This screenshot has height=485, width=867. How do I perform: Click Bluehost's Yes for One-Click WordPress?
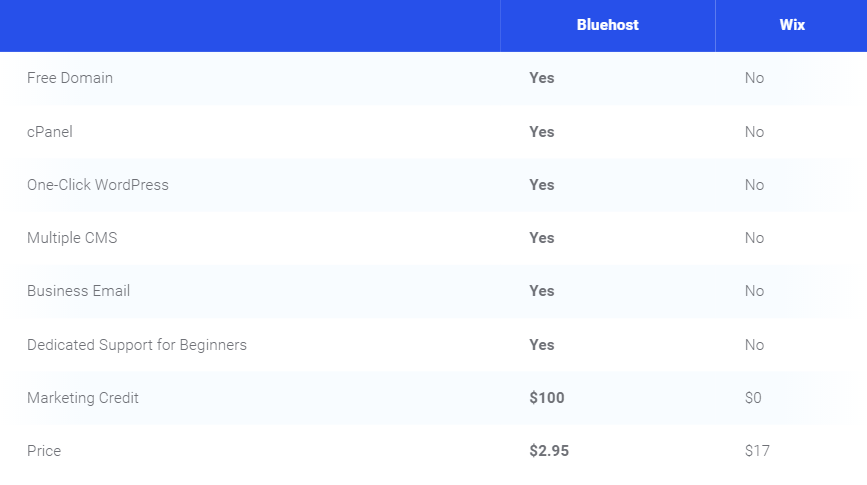click(542, 185)
